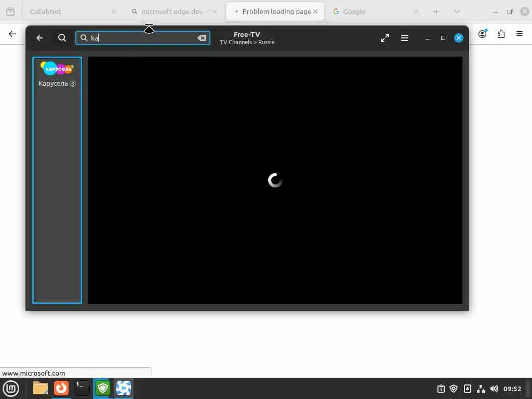Open the calendar from the 09:52 clock
Image resolution: width=532 pixels, height=399 pixels.
tap(512, 389)
